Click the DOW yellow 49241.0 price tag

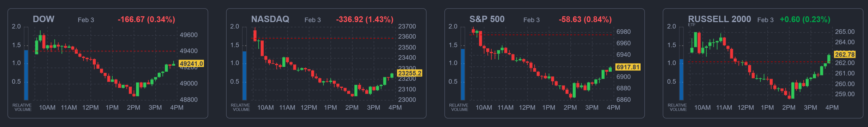click(x=191, y=63)
